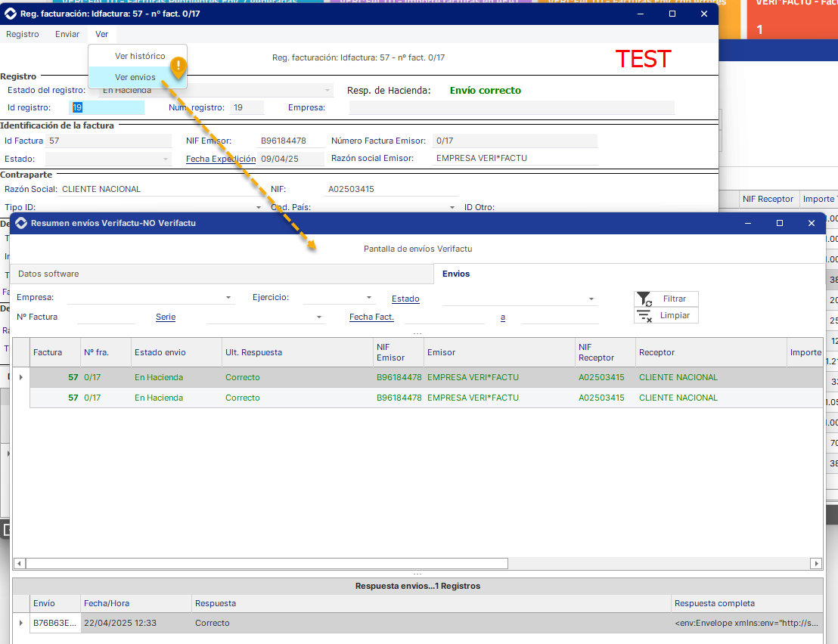
Task: Click the env:Envelope response text cell
Action: [x=746, y=623]
